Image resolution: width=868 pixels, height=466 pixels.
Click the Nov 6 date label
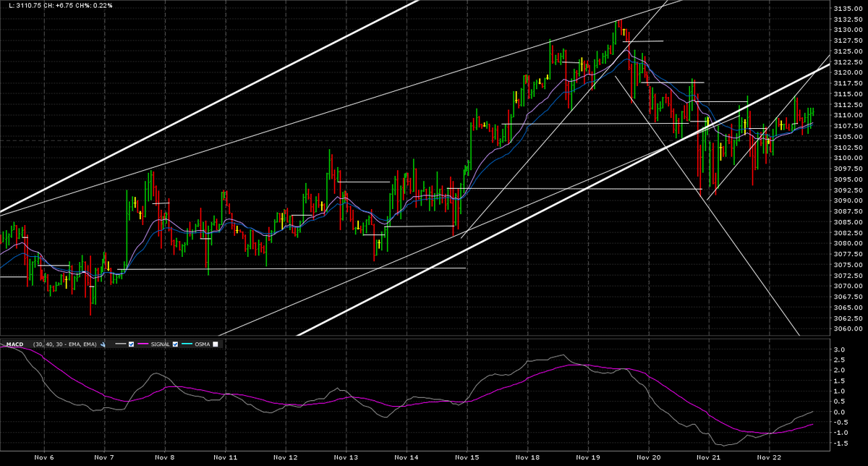pos(44,457)
